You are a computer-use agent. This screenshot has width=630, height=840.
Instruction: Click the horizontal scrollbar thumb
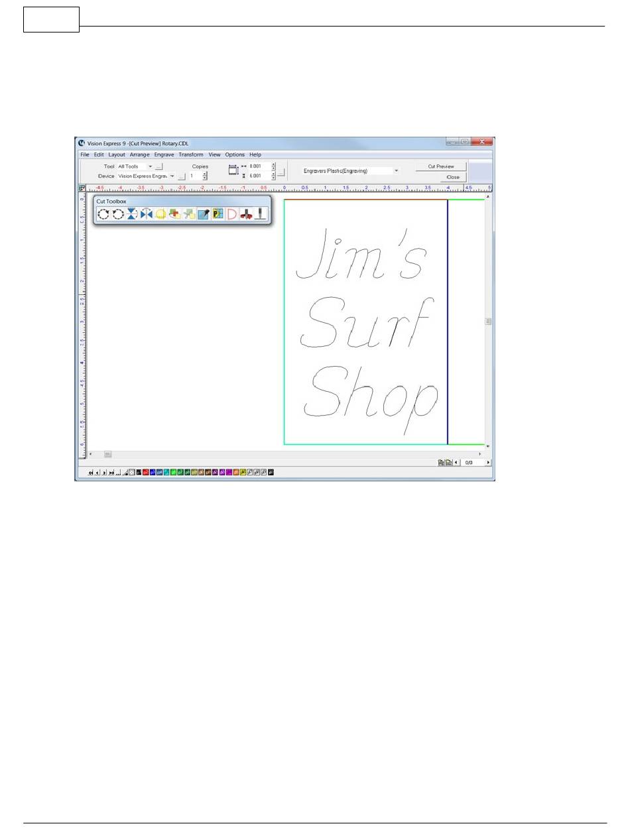(x=107, y=454)
